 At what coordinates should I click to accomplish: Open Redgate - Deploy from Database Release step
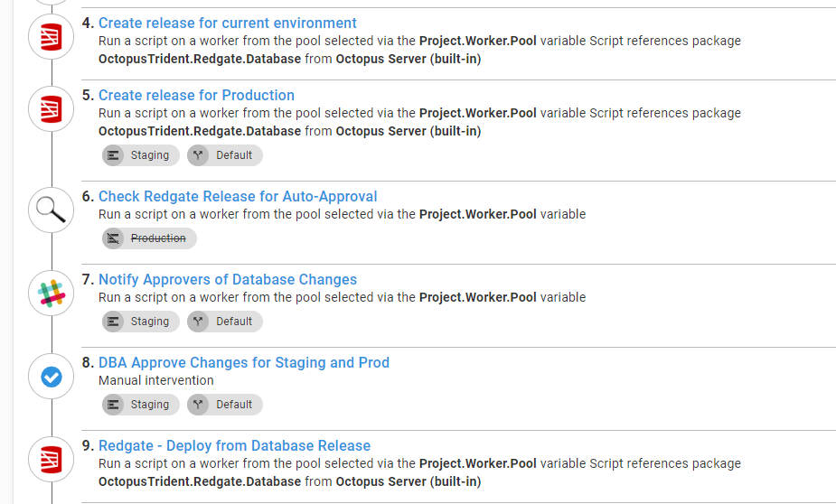click(234, 446)
